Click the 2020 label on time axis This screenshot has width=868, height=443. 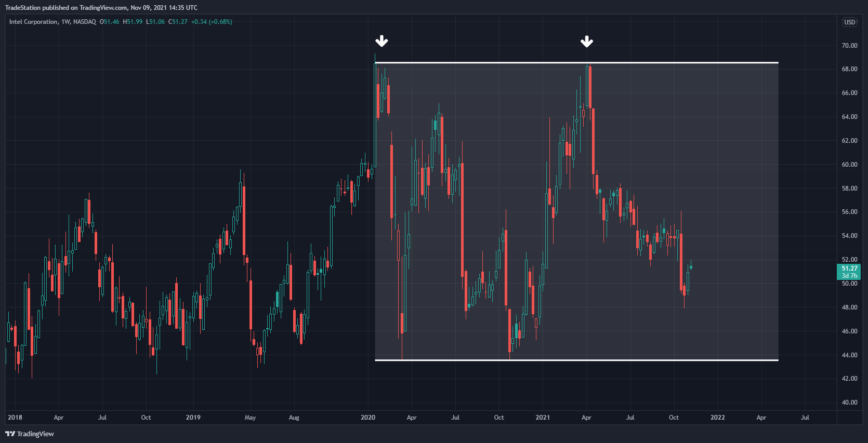tap(368, 418)
